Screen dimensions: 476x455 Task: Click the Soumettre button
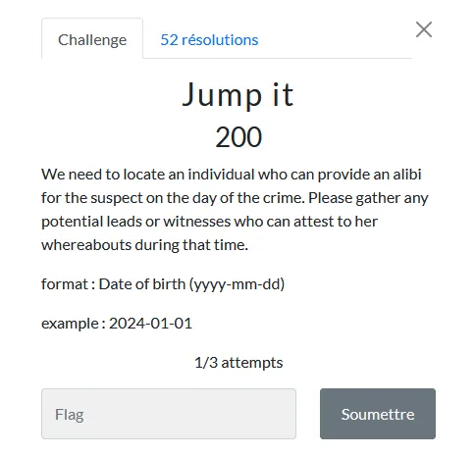pyautogui.click(x=378, y=414)
